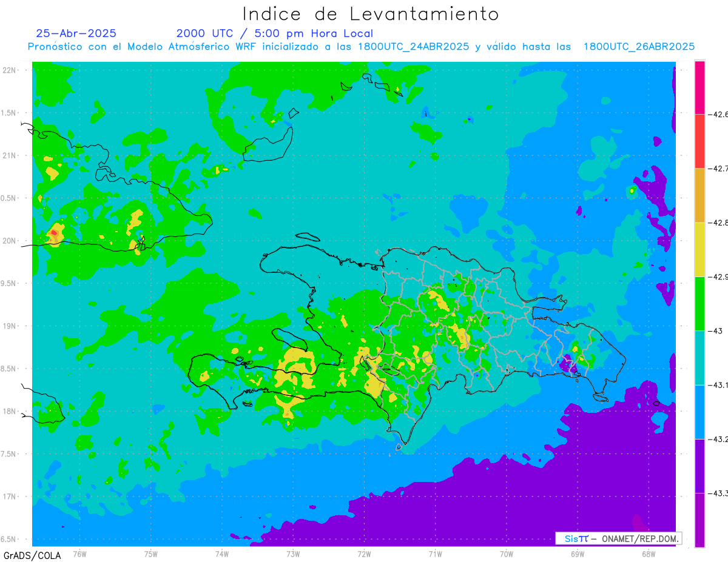Screen dimensions: 728x562
Task: Click the '74W' longitude label
Action: click(222, 554)
